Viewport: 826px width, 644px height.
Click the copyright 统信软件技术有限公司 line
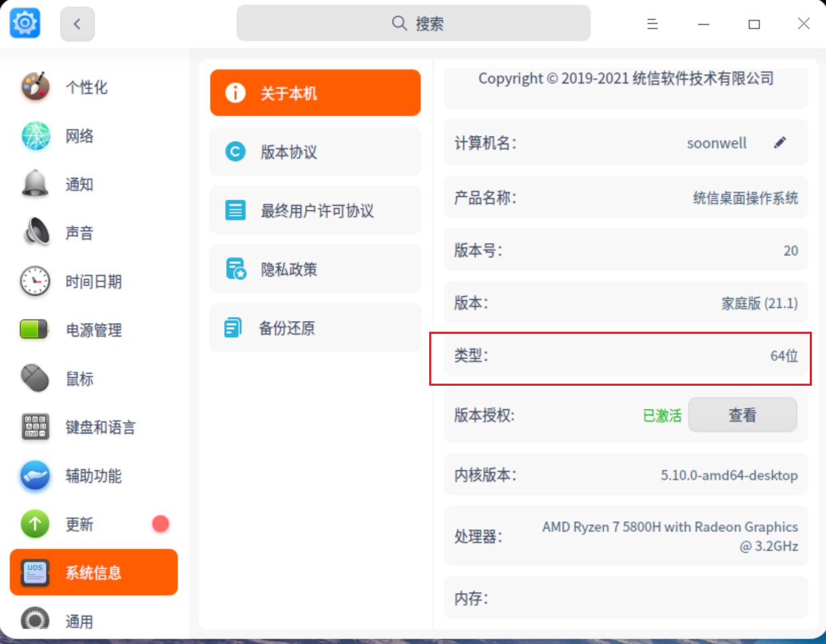click(x=626, y=78)
